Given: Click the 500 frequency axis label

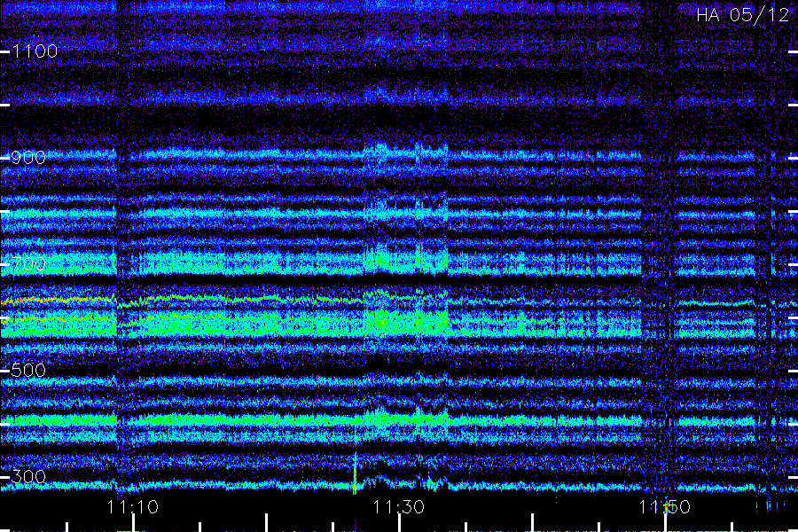Looking at the screenshot, I should pos(28,370).
